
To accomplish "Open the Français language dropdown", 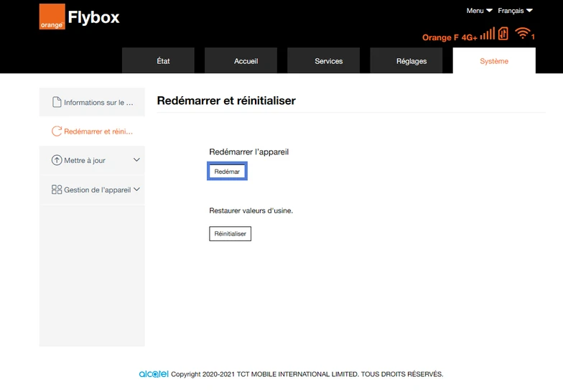I will coord(515,11).
